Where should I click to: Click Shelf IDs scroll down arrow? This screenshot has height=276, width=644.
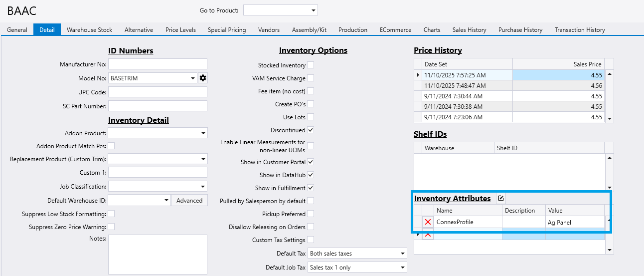(609, 188)
